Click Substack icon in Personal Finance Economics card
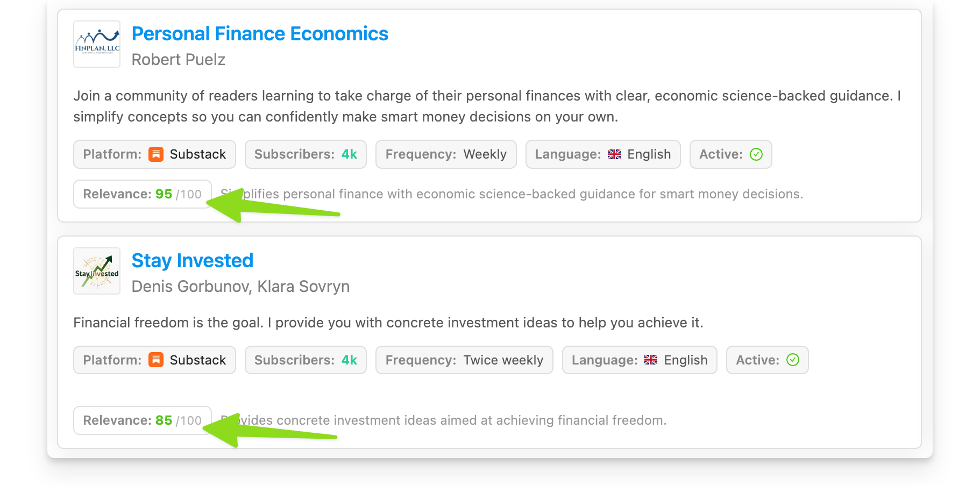Screen dimensions: 980x486 [156, 154]
